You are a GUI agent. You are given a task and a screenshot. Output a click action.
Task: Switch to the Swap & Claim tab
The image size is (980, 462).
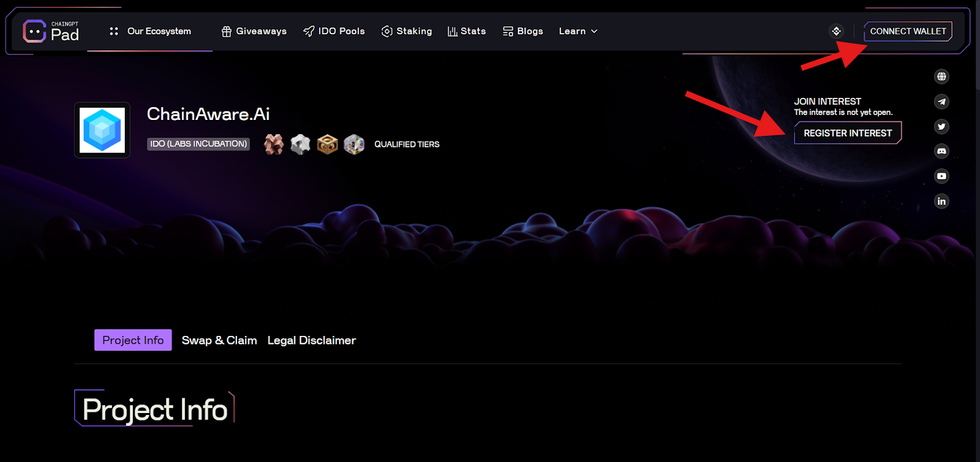click(x=219, y=340)
